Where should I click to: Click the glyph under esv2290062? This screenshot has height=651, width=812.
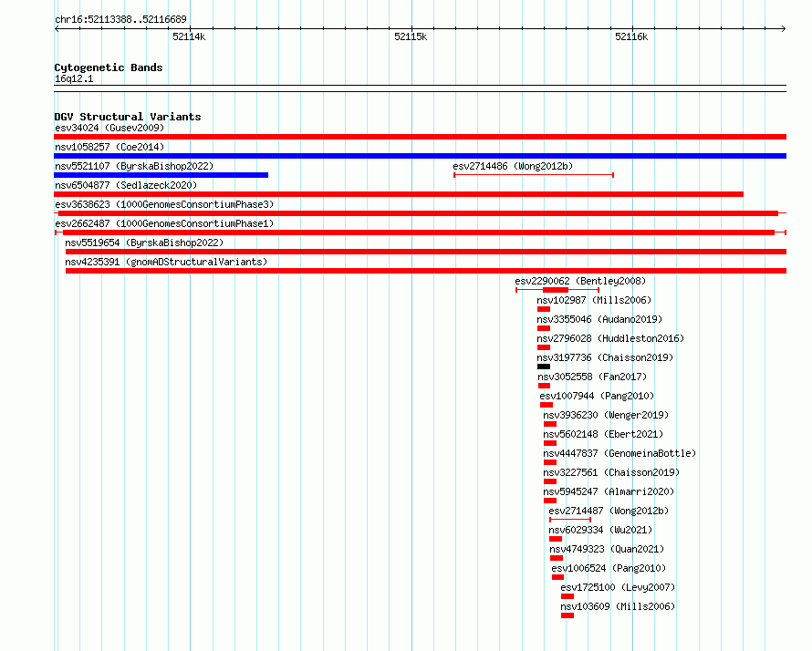pos(557,290)
